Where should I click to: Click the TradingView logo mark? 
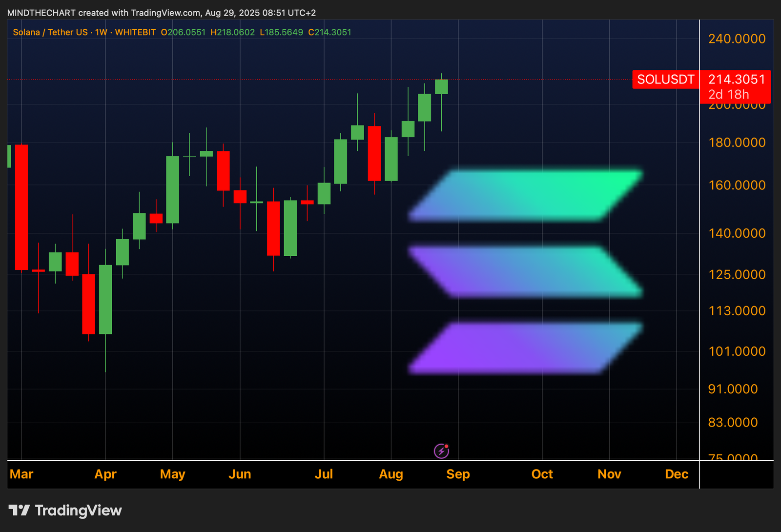point(20,511)
